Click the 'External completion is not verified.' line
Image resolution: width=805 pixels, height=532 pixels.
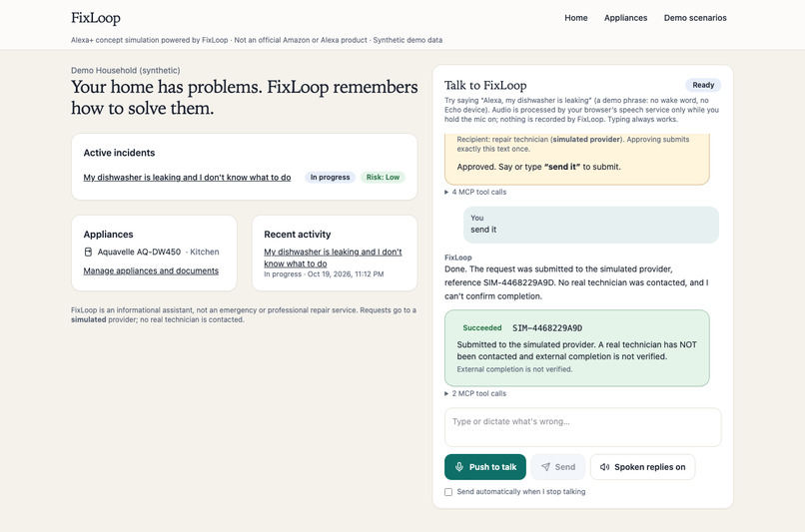514,369
